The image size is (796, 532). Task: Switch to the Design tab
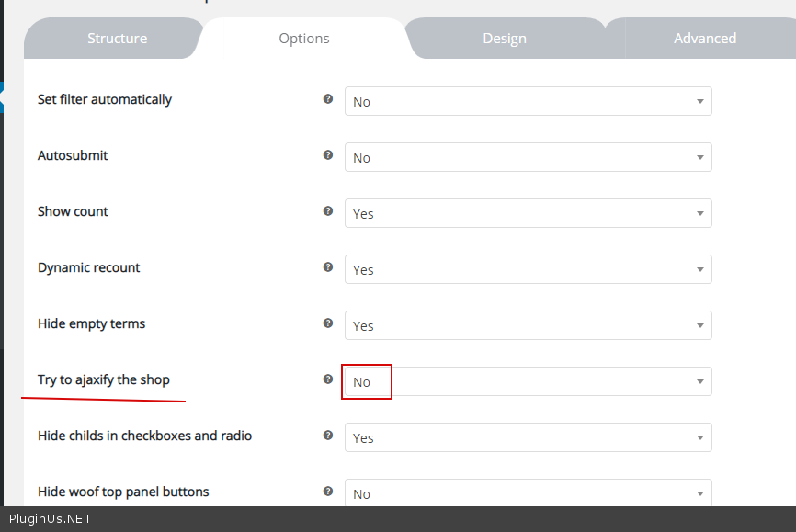click(x=505, y=39)
